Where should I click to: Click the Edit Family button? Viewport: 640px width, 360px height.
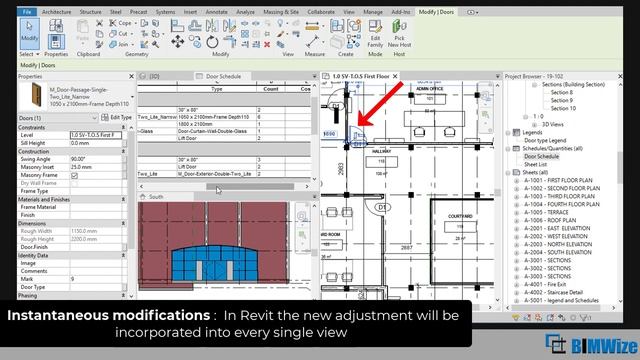pos(375,34)
